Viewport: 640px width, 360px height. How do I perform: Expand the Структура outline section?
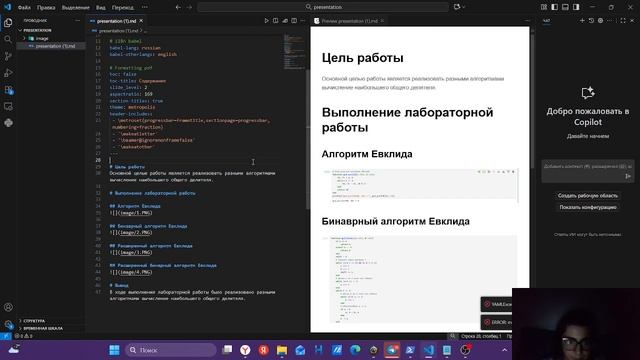pyautogui.click(x=52, y=321)
